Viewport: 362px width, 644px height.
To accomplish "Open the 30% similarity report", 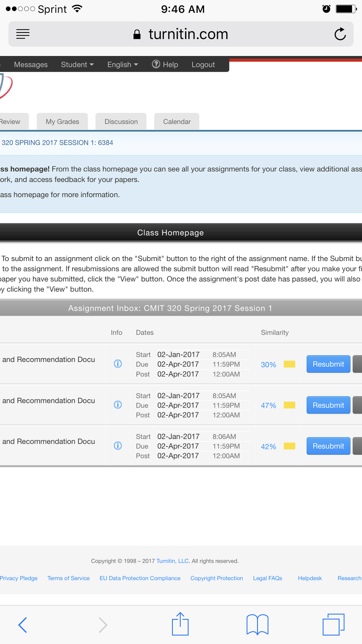I will coord(268,364).
